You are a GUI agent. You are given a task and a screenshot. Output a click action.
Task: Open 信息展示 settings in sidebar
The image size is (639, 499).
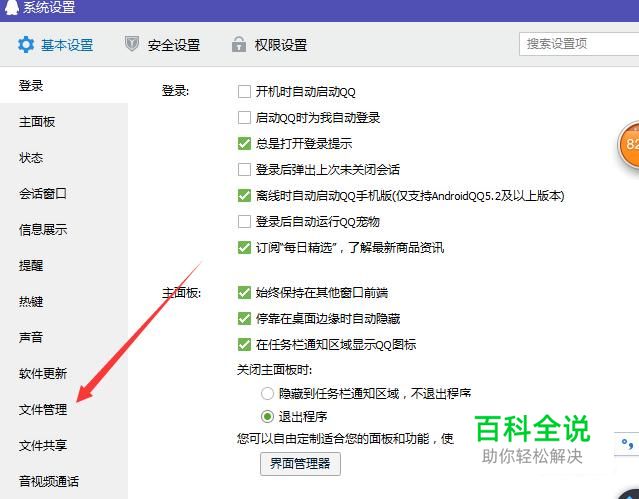43,229
